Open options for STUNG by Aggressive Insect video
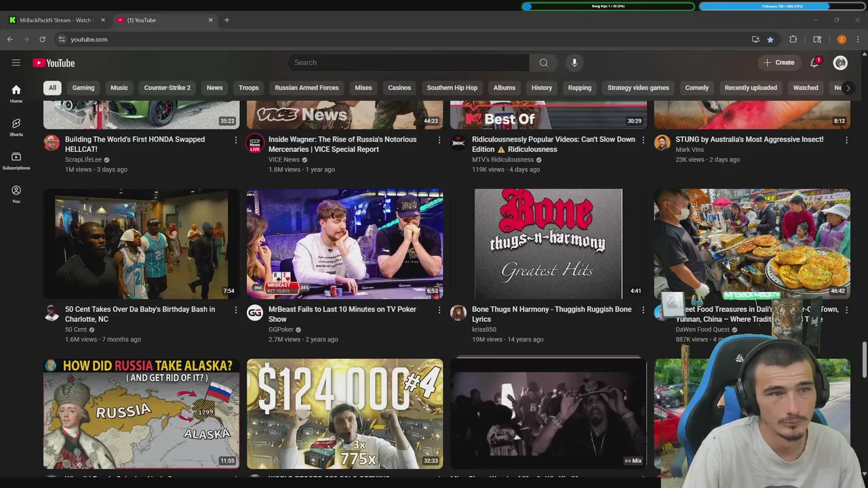The width and height of the screenshot is (868, 488). [846, 140]
